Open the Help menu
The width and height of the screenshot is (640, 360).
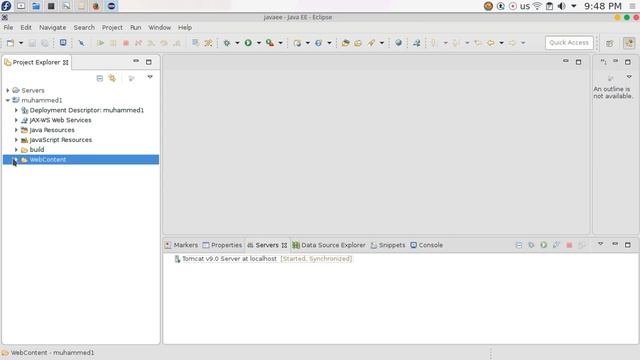point(184,27)
